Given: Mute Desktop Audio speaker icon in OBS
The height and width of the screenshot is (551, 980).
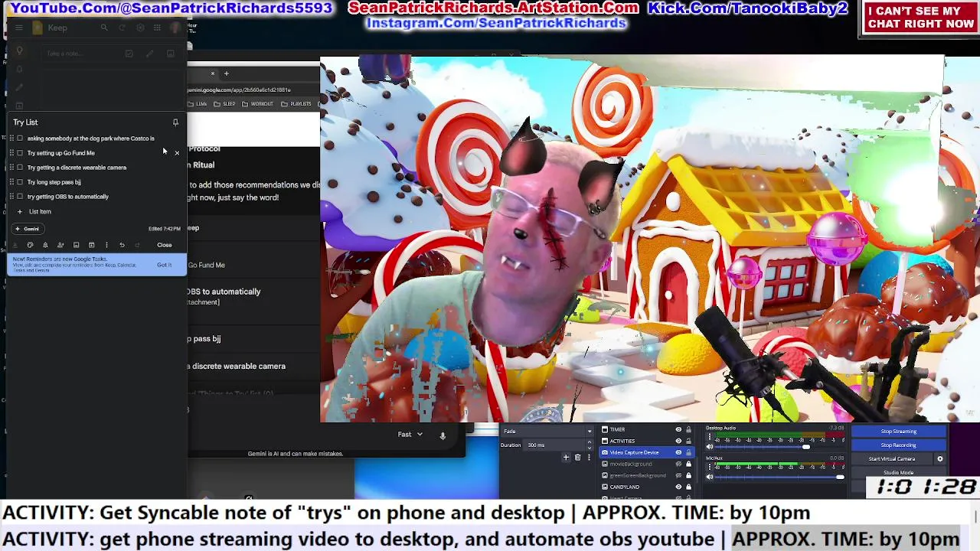Looking at the screenshot, I should 709,446.
